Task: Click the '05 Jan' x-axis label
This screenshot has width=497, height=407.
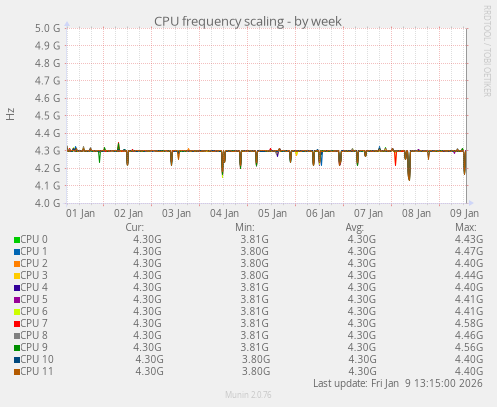Action: pos(272,213)
